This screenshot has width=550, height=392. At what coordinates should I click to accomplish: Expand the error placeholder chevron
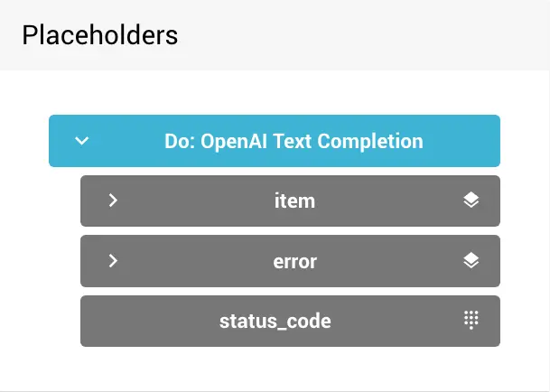(113, 261)
